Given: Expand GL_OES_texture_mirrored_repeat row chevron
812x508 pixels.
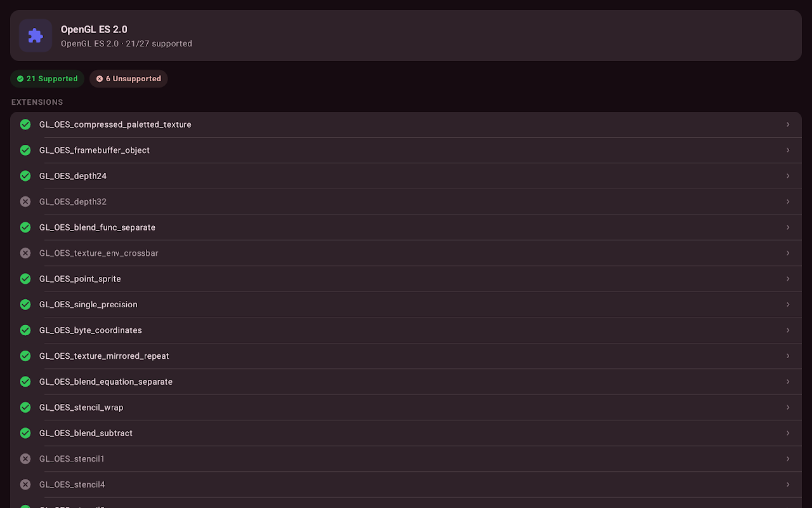Looking at the screenshot, I should [x=788, y=356].
